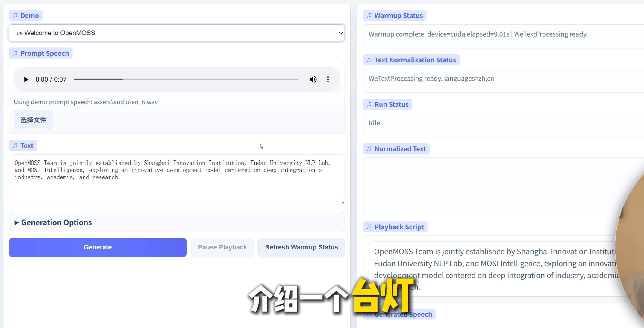644x328 pixels.
Task: Click the Prompt Speech label note icon
Action: tap(15, 53)
